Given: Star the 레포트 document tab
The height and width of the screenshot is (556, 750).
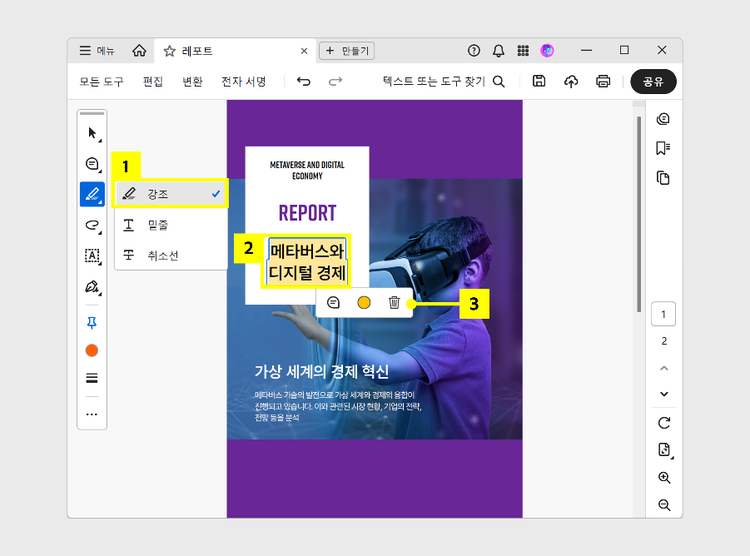Looking at the screenshot, I should tap(169, 51).
